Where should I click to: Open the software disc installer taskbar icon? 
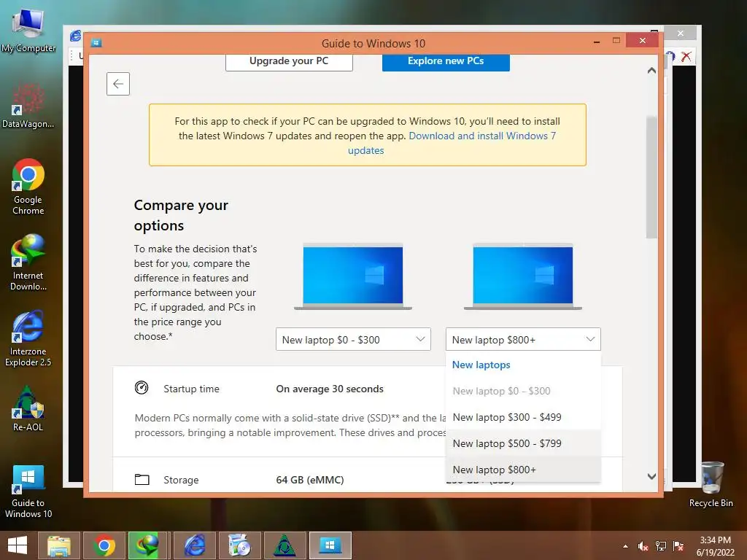point(239,545)
